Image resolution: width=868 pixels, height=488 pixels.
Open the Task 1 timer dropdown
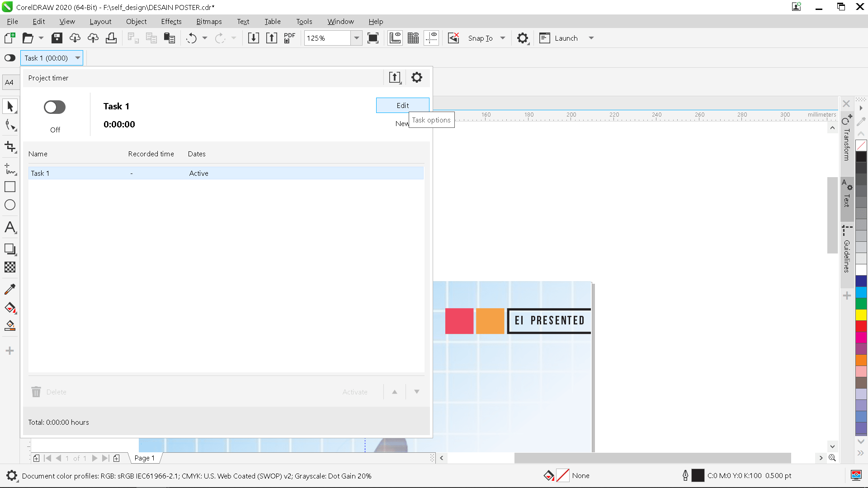pos(77,58)
